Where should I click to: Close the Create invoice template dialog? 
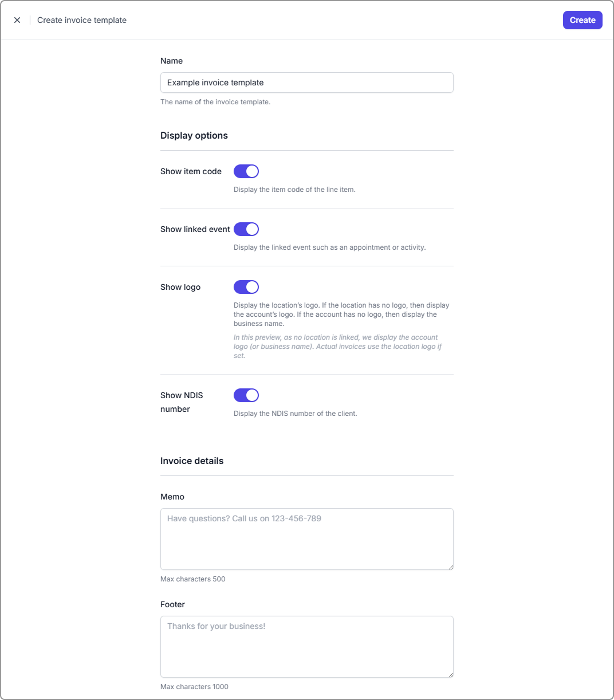[x=17, y=20]
